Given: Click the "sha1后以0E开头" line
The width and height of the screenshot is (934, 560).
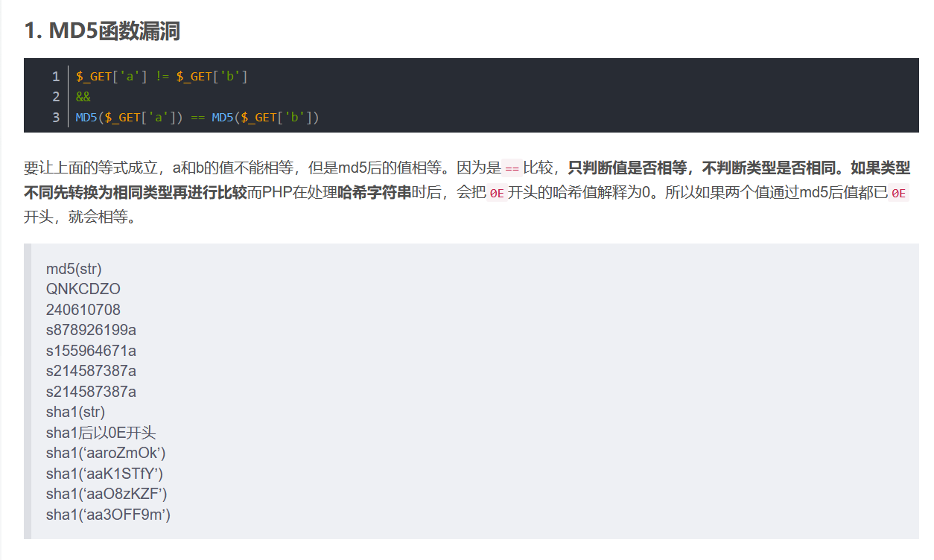Looking at the screenshot, I should (x=101, y=433).
